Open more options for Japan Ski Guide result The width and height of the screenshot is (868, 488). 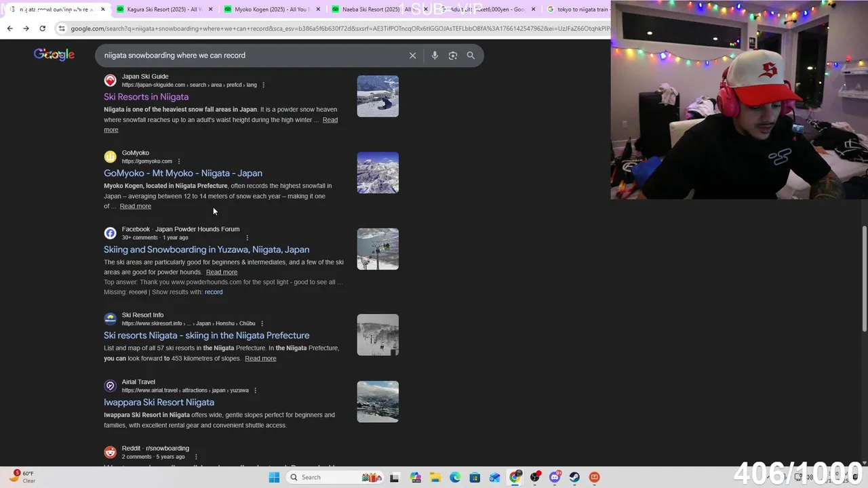tap(263, 85)
